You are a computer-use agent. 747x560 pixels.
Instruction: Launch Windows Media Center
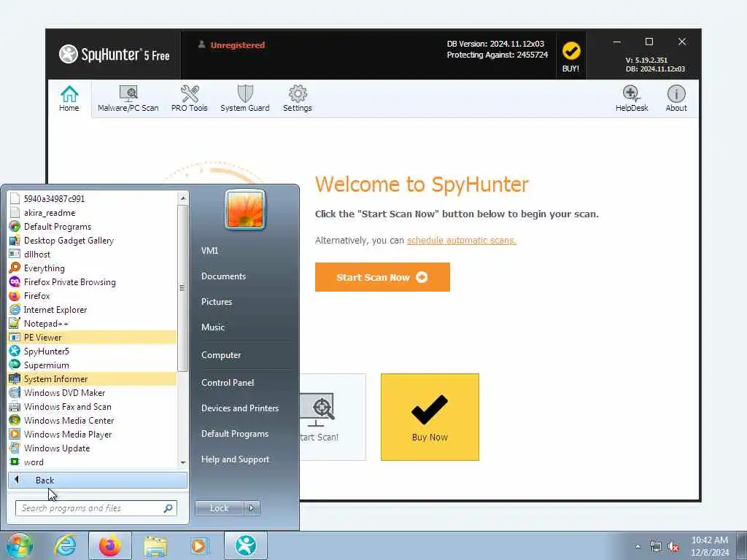[93, 421]
